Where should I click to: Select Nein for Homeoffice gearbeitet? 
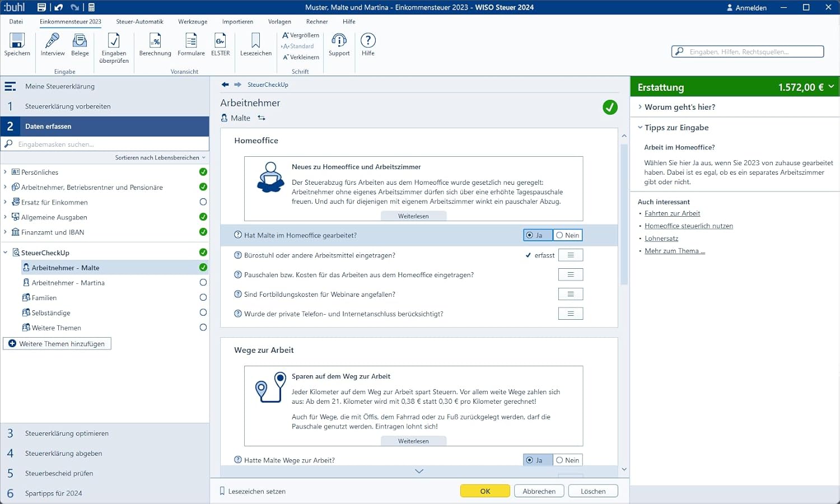(568, 235)
